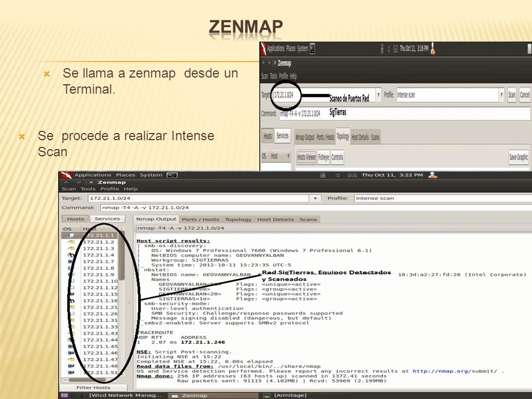The height and width of the screenshot is (399, 532).
Task: Click the user icon beside Thu Oct 11, 3:22 PM
Action: click(x=433, y=175)
